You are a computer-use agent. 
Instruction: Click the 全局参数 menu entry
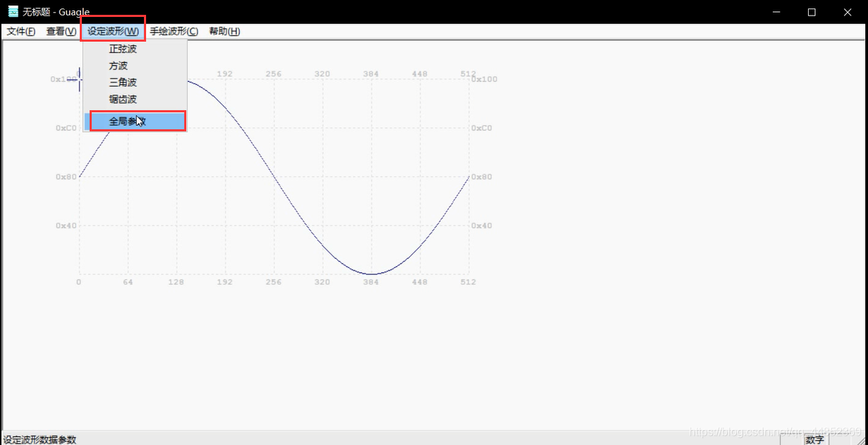coord(135,121)
